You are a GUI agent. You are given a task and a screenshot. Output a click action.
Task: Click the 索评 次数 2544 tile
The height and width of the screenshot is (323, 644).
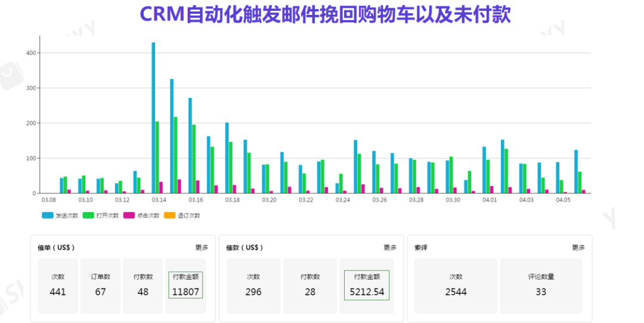[x=456, y=285]
